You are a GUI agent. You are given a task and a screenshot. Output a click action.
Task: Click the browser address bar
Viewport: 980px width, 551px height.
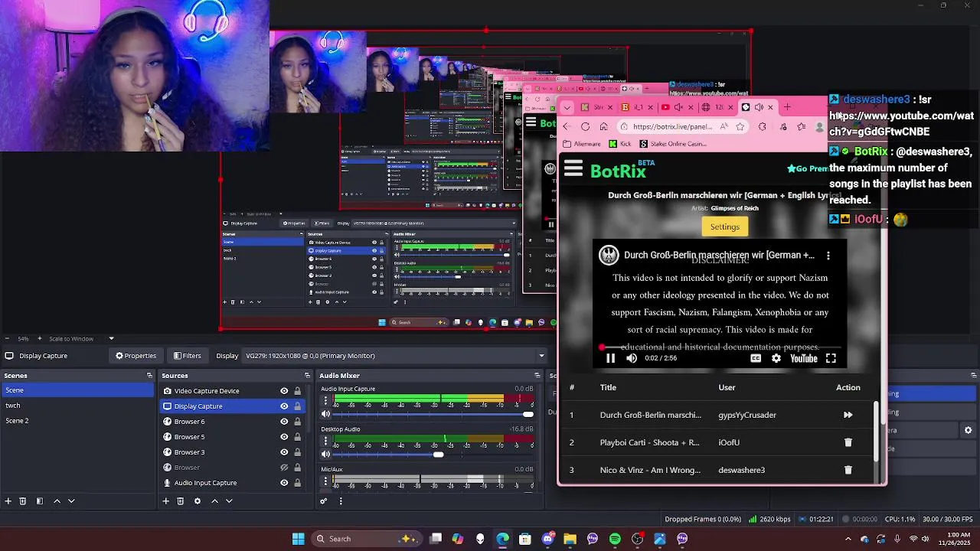(x=672, y=126)
